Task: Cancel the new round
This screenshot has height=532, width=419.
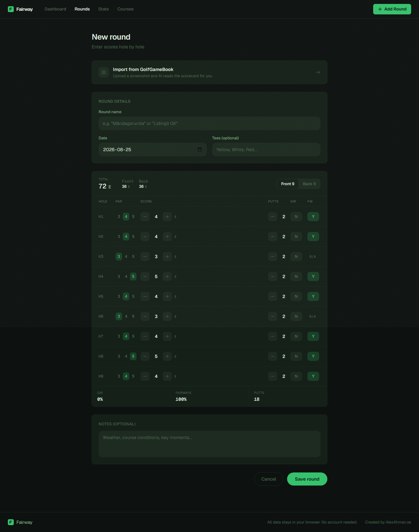Action: [269, 479]
